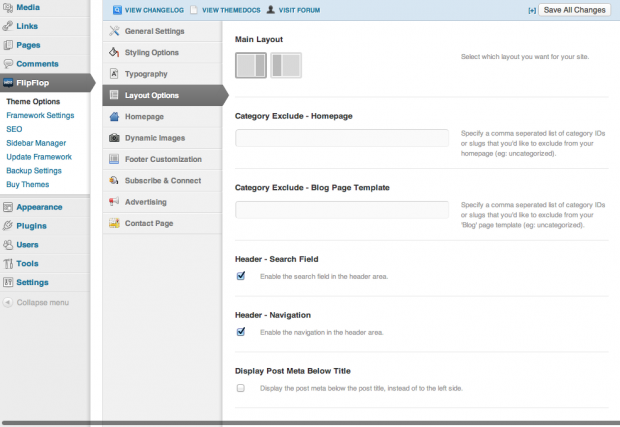Click the Subscribe & Connect icon
The image size is (620, 427).
tap(114, 180)
